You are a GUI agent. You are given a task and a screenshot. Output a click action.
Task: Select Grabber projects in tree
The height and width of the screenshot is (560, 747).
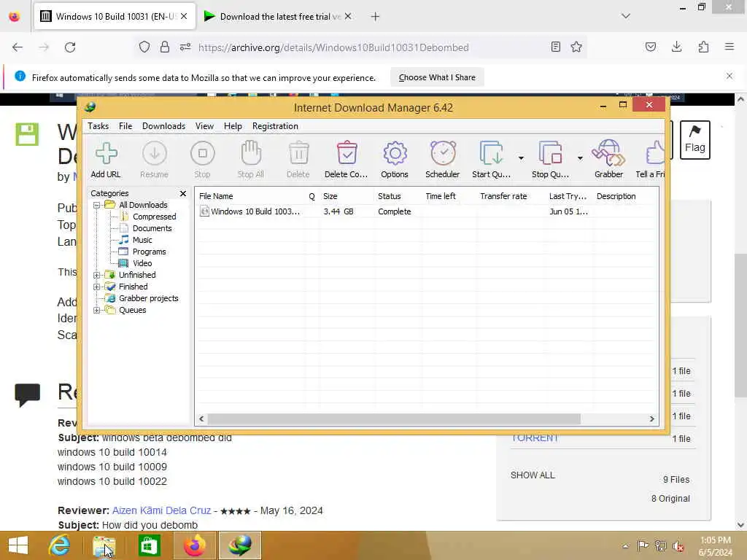[x=149, y=298]
